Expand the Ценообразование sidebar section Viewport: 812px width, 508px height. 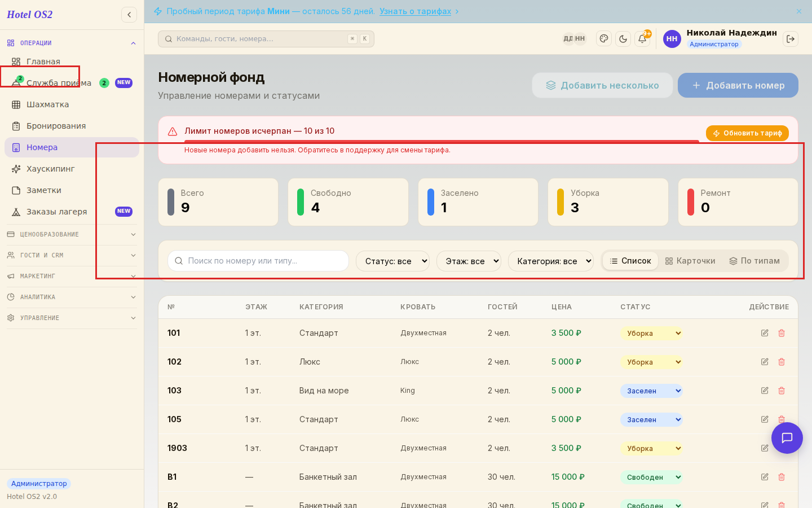pyautogui.click(x=72, y=234)
